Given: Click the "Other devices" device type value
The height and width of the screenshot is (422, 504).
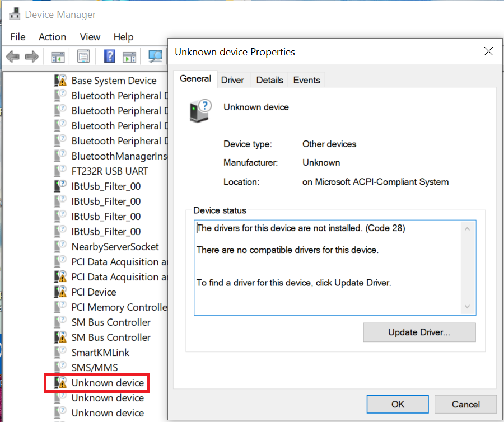Looking at the screenshot, I should (x=329, y=144).
